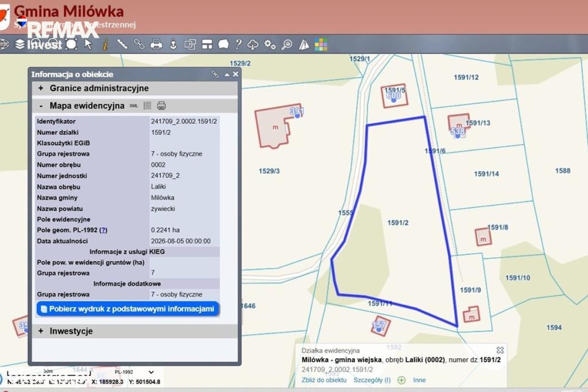Click identifier value 241709_2.0002.1591/2
Screen dimensions: 588x392
tap(184, 122)
